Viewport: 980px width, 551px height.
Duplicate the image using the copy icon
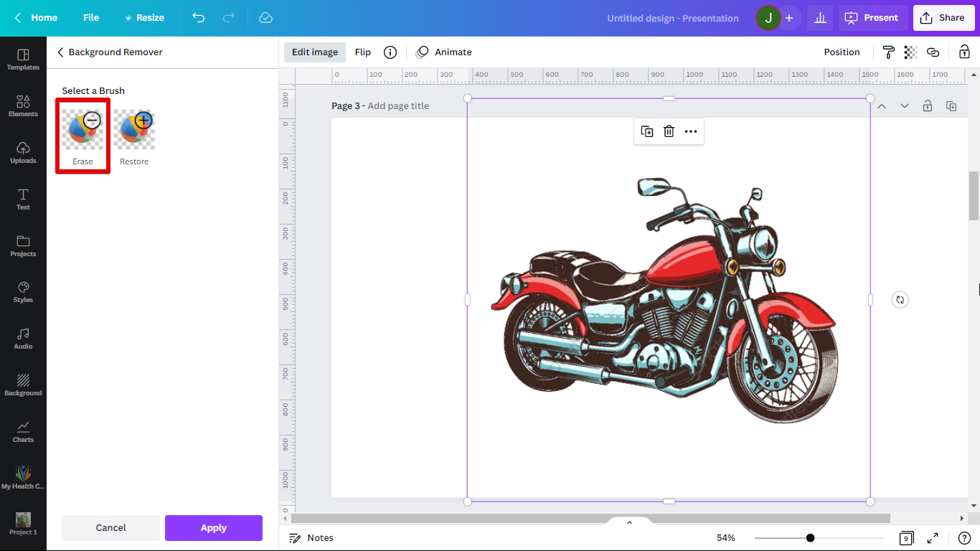click(646, 131)
